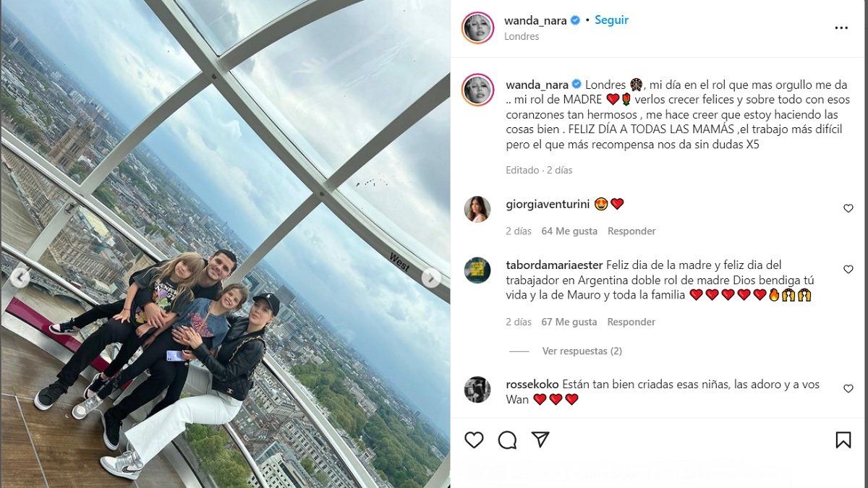Reply to giorgiaventurini's comment via Responder
The image size is (868, 488).
pos(631,231)
